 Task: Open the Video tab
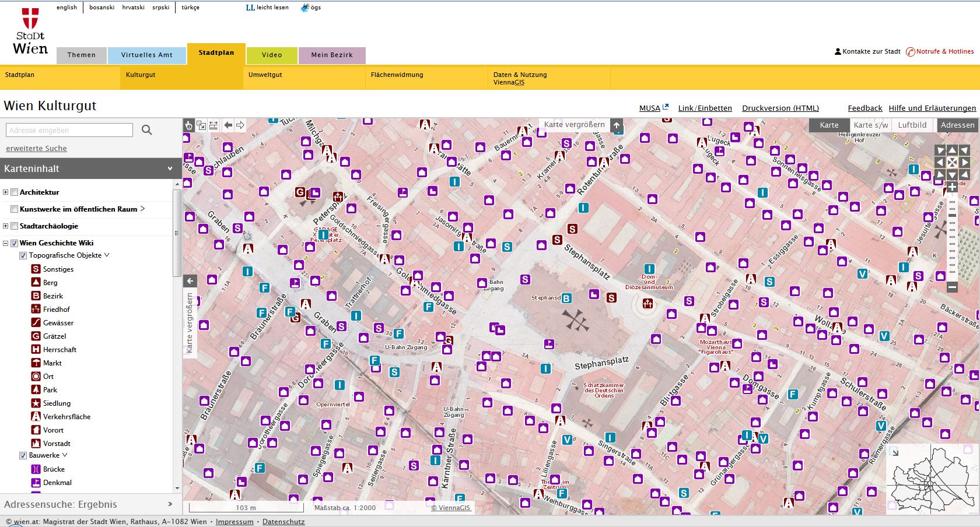pyautogui.click(x=272, y=55)
